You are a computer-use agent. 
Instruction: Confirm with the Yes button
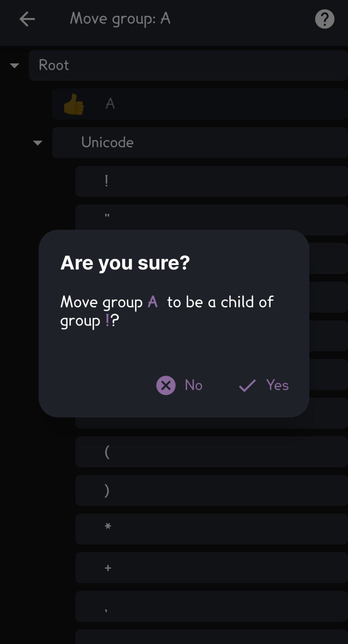[264, 385]
